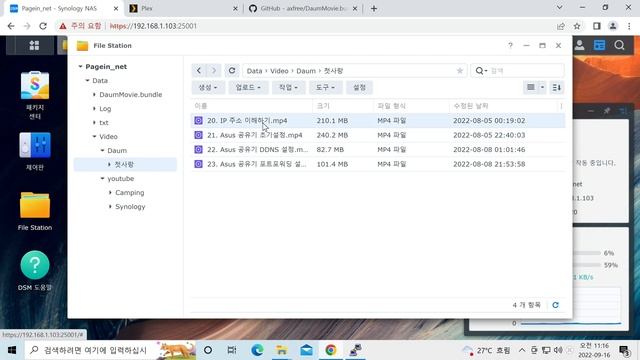Select Daum folder in tree
The width and height of the screenshot is (640, 360).
[x=117, y=150]
